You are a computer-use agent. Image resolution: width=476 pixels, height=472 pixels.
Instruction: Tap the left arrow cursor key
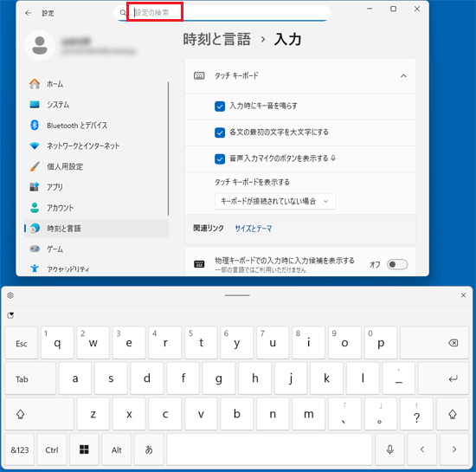422,449
